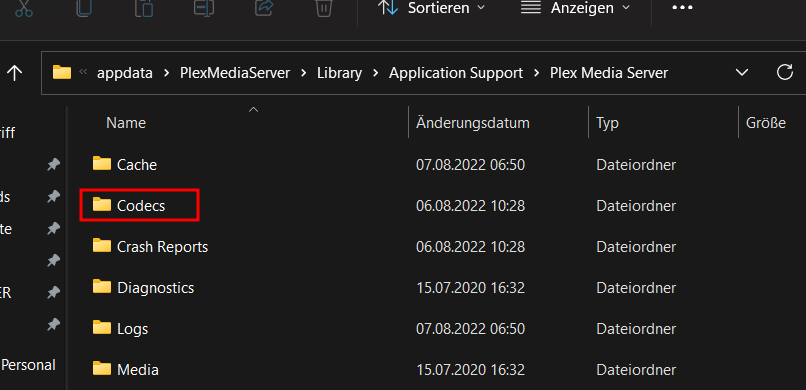Click the Delete trash can icon
This screenshot has width=806, height=390.
(324, 8)
